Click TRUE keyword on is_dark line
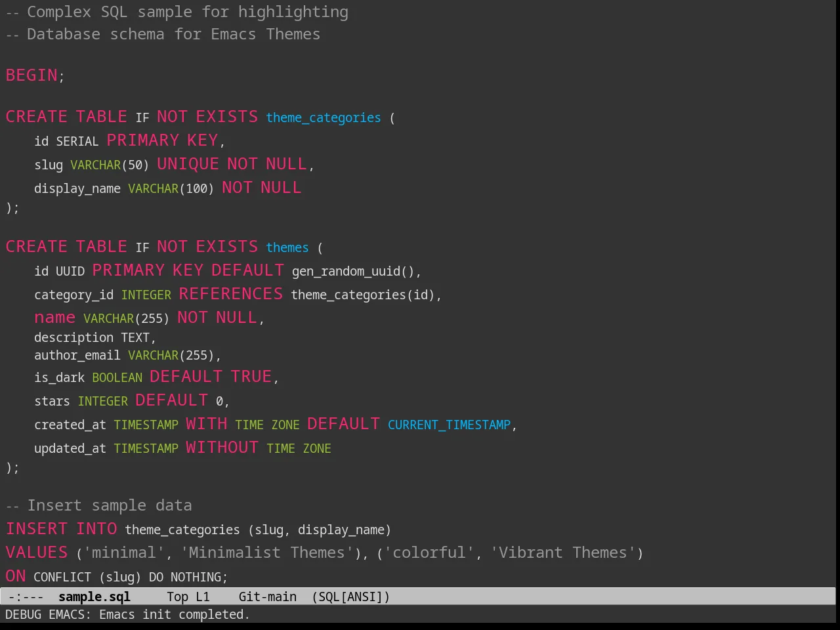Viewport: 840px width, 630px height. point(251,377)
